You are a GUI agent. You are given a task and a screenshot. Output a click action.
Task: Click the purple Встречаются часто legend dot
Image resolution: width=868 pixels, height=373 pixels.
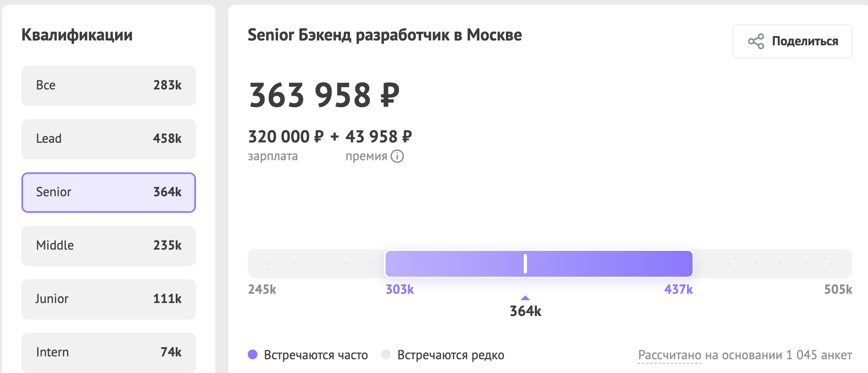tap(253, 354)
